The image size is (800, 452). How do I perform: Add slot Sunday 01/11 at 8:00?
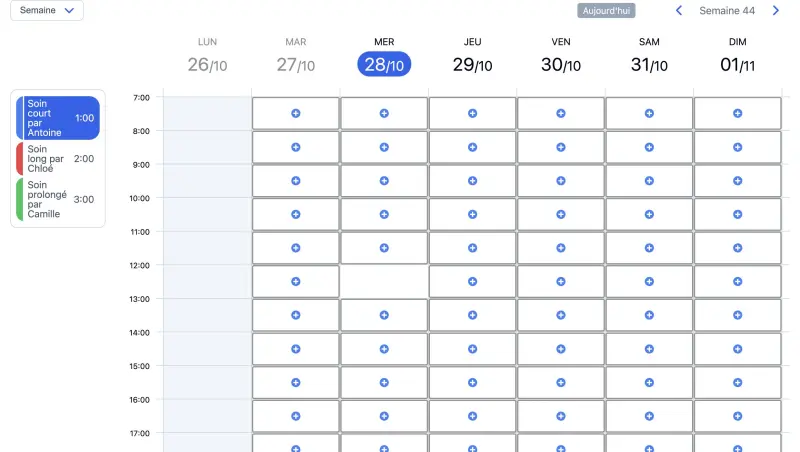737,147
